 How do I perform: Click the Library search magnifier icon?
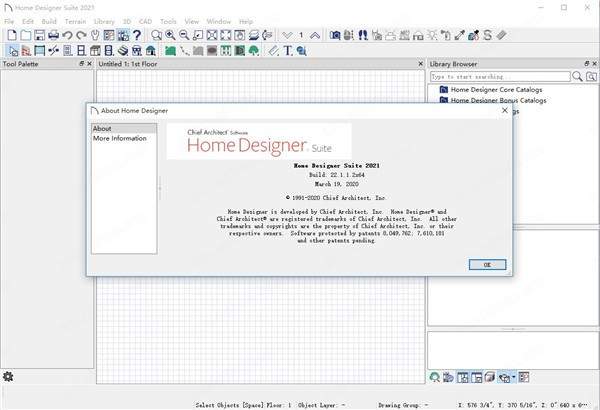coord(576,77)
